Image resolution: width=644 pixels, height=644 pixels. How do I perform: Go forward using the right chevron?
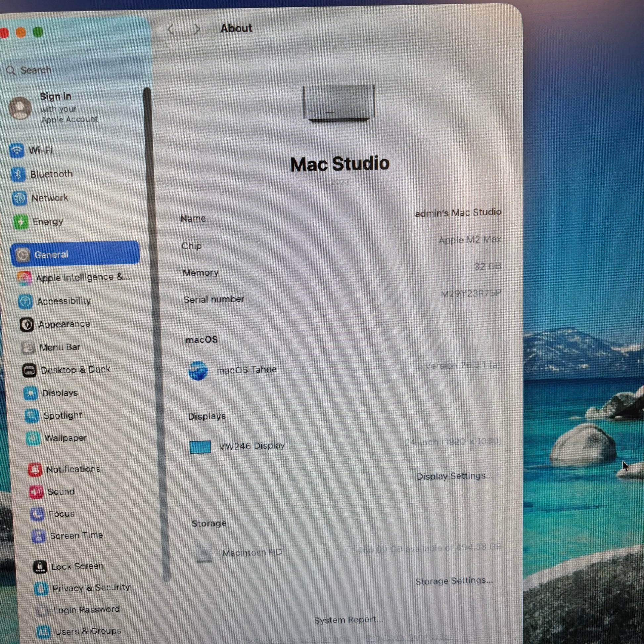(197, 29)
